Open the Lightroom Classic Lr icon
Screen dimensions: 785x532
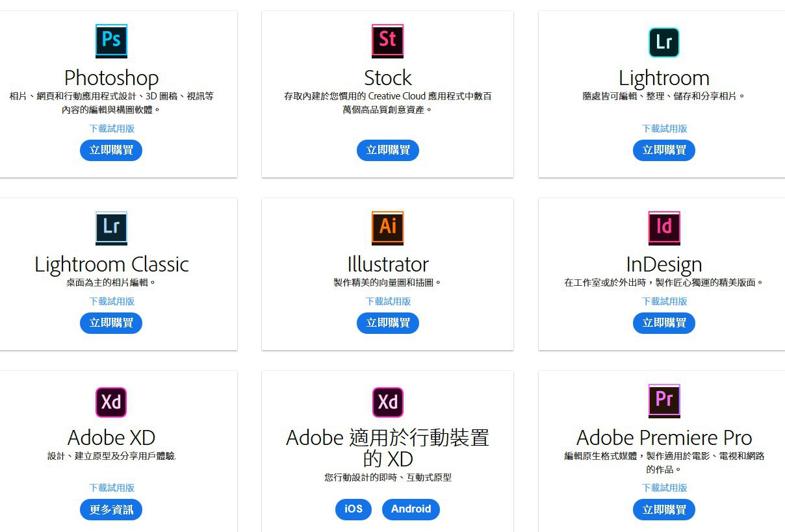pyautogui.click(x=111, y=227)
